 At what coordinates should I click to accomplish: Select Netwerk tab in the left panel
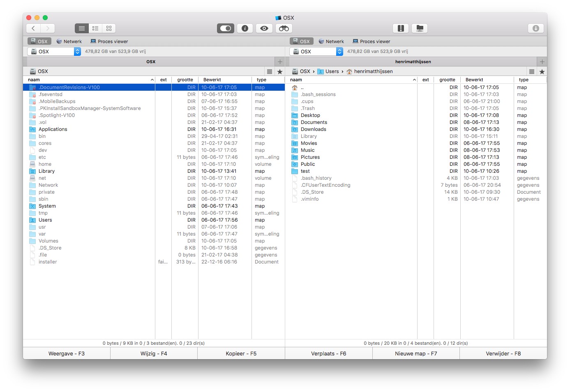(x=69, y=41)
